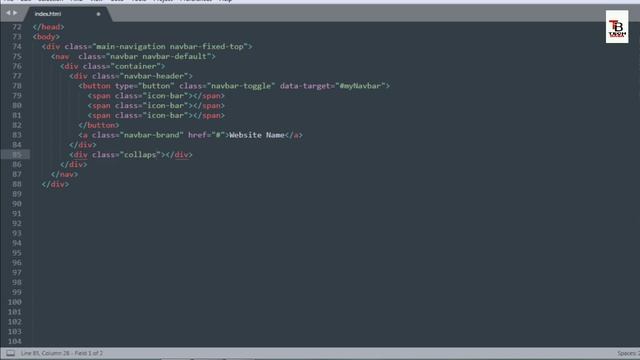Click the unsaved dot on index.html tab

point(98,14)
